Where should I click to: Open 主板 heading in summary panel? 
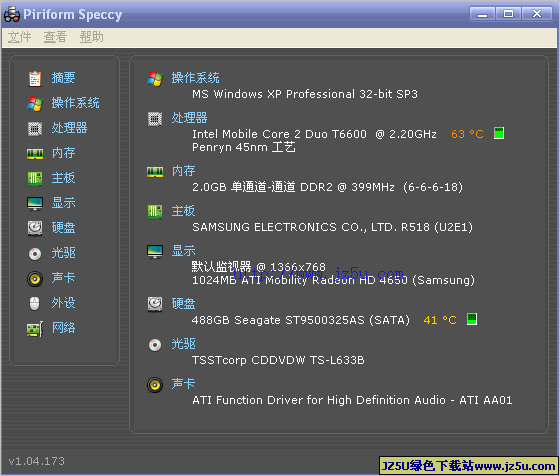coord(183,211)
